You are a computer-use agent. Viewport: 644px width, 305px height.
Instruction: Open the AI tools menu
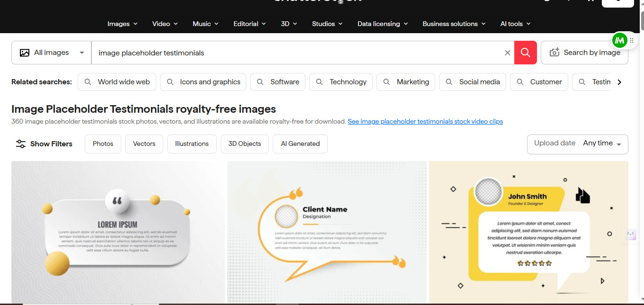[515, 24]
